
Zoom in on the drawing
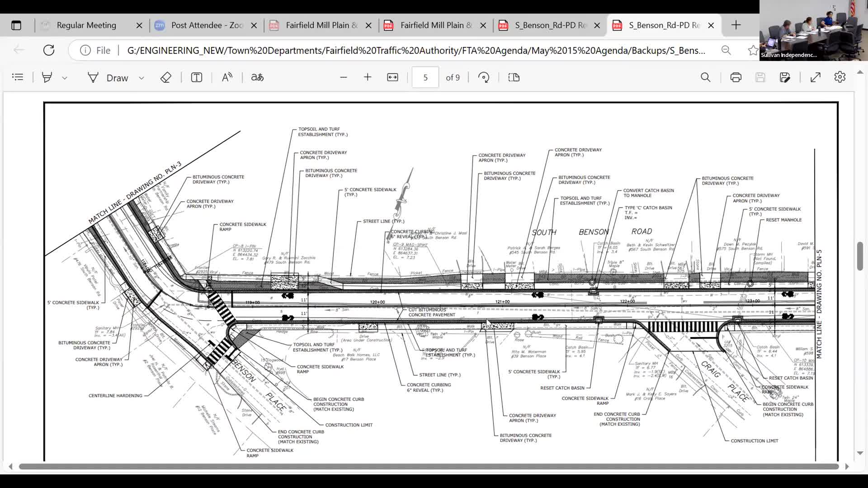coord(368,77)
